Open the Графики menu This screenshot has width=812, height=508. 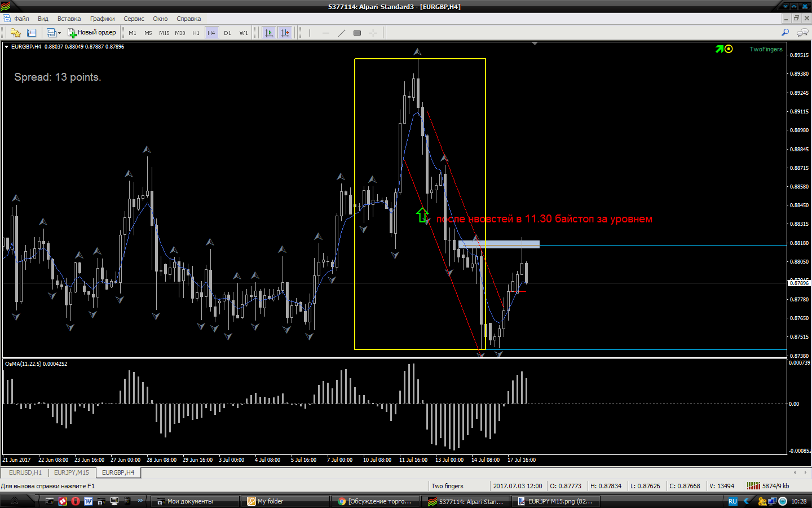[102, 19]
